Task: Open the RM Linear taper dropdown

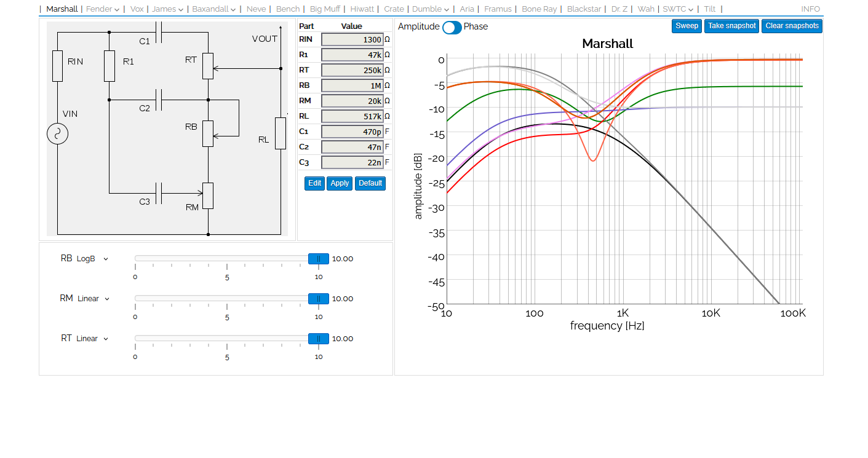Action: pos(94,299)
